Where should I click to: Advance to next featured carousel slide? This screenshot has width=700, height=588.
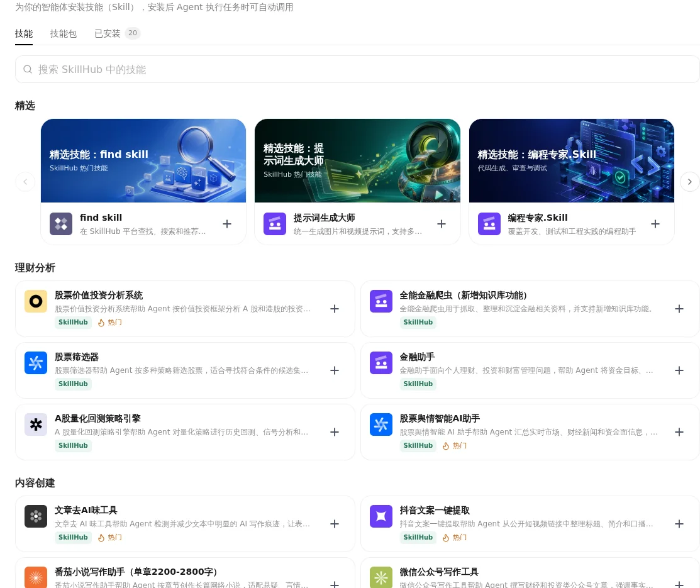(690, 182)
